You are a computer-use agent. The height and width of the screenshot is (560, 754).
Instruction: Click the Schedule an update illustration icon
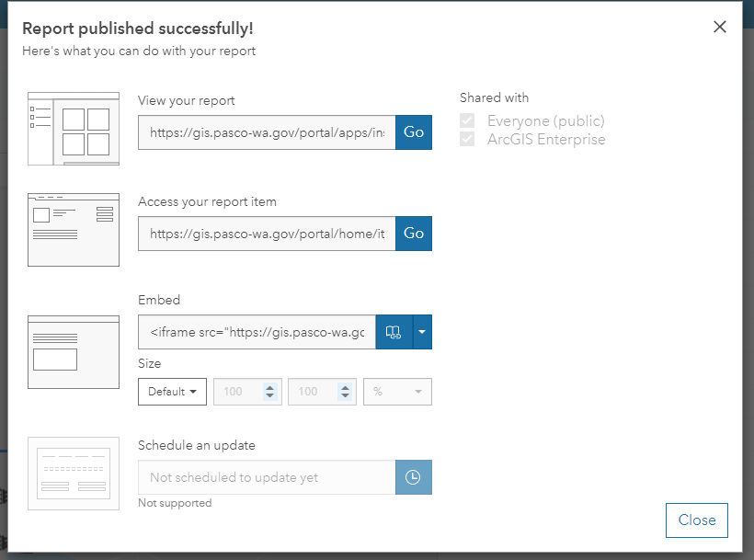74,473
